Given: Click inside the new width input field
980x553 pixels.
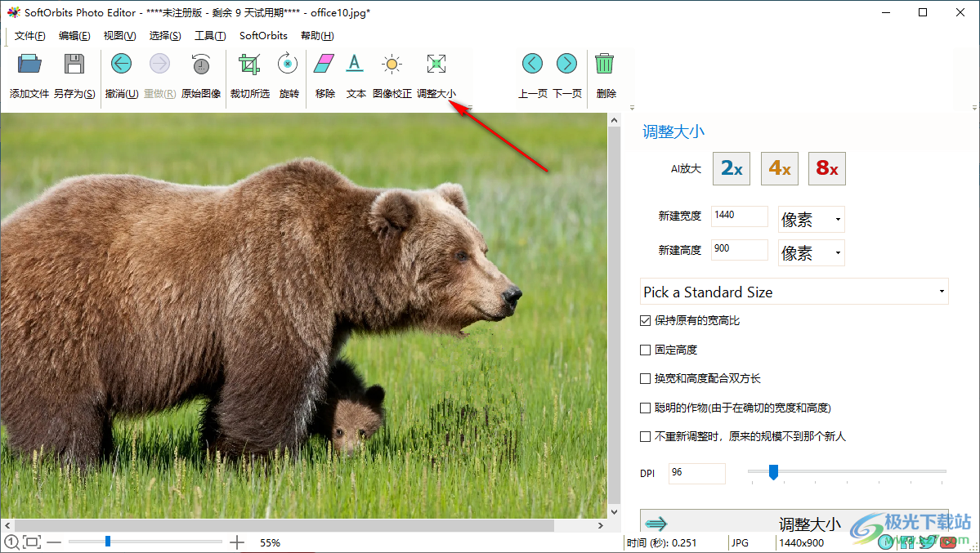Looking at the screenshot, I should [738, 216].
